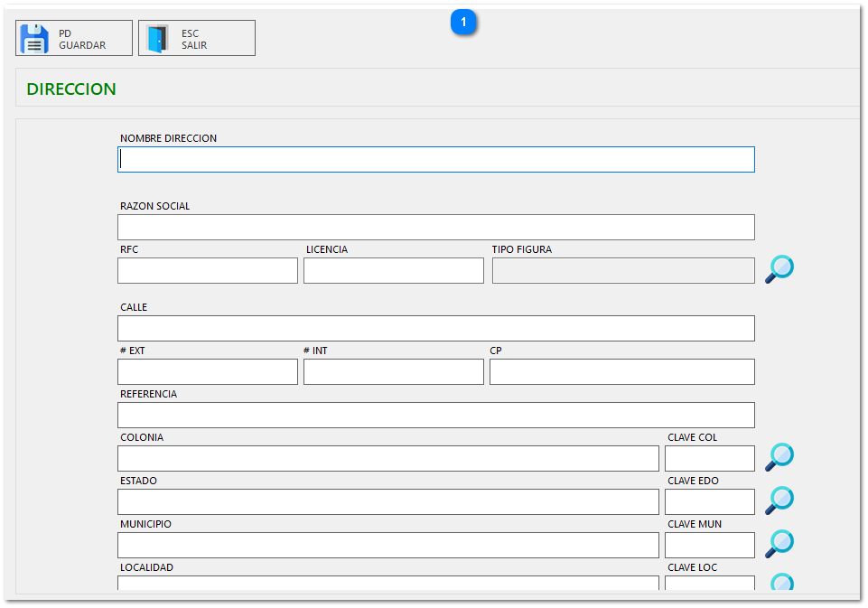Image resolution: width=868 pixels, height=608 pixels.
Task: Click the Localidad lookup magnifier icon
Action: [x=780, y=583]
